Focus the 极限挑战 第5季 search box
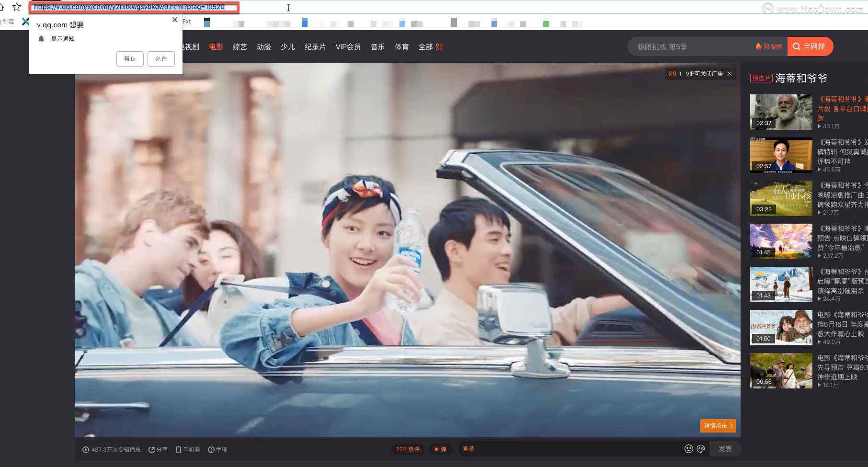The width and height of the screenshot is (868, 467). click(690, 46)
